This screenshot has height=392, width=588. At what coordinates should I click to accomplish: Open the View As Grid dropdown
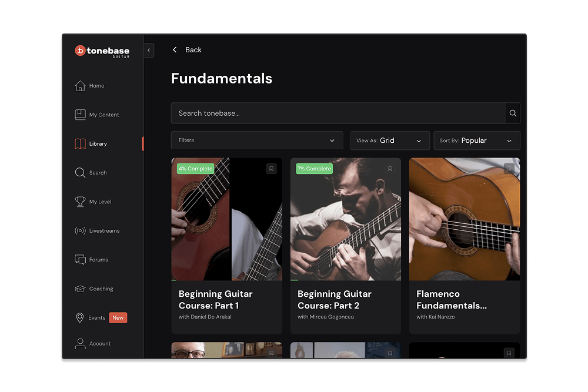coord(390,140)
